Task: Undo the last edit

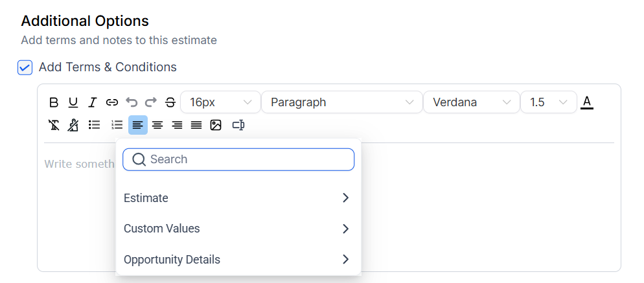Action: coord(132,102)
